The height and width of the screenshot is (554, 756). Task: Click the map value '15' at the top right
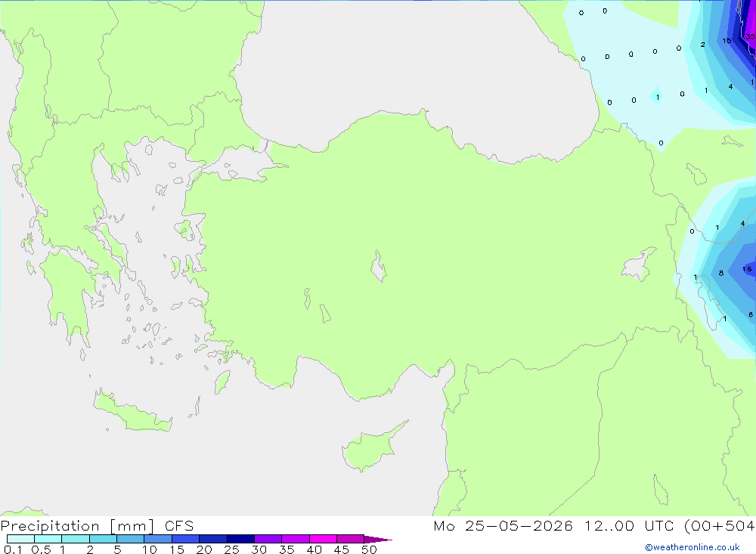click(727, 41)
